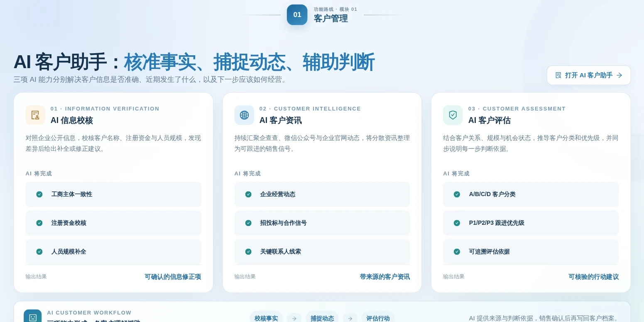Click the AI Customer Workflow robot icon
Viewport: 644px width, 322px height.
[33, 317]
